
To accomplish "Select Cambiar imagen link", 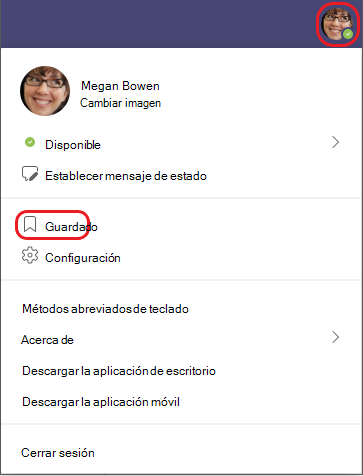I will 120,103.
